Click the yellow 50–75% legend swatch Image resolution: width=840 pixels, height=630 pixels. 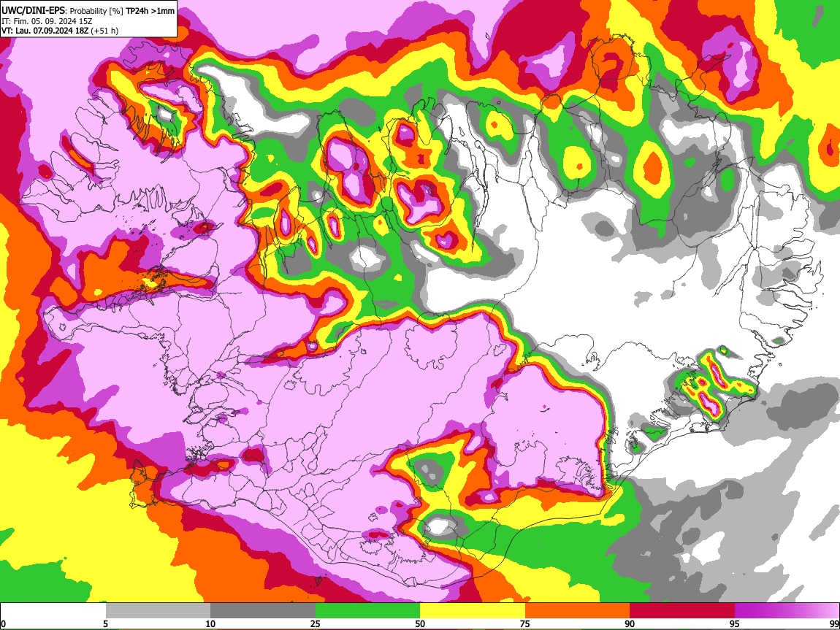[x=473, y=611]
